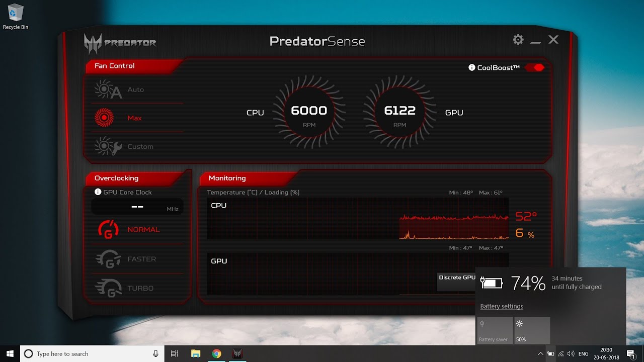Click the CPU temperature 52° reading

(x=526, y=217)
